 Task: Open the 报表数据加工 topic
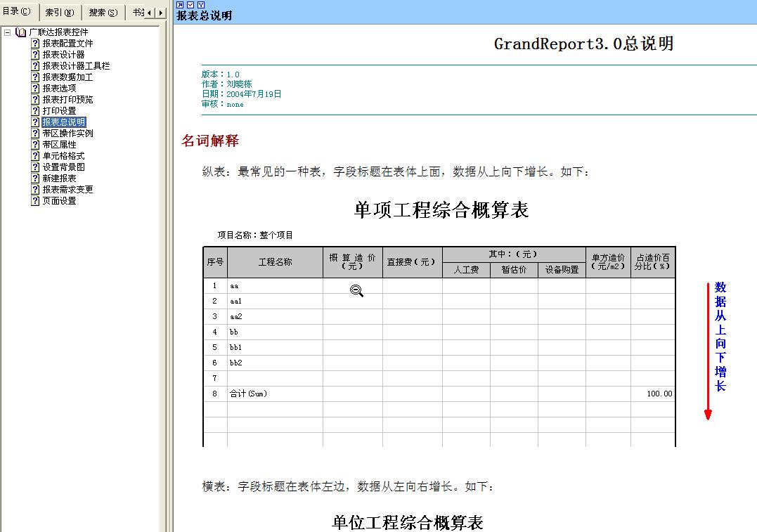67,77
